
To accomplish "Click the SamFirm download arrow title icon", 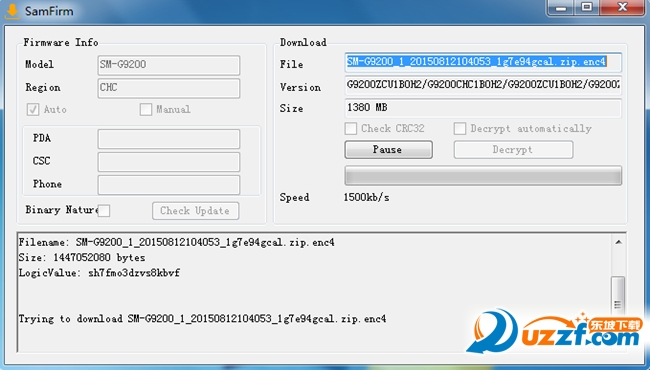I will (12, 11).
